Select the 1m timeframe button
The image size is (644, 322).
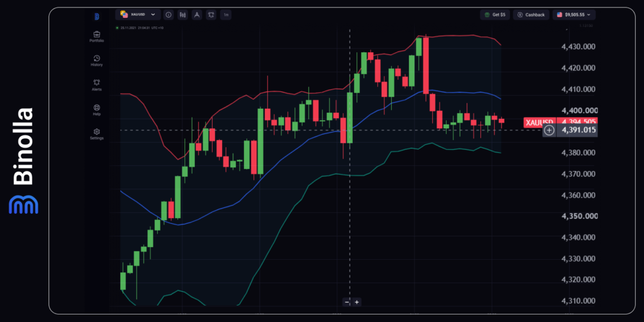pos(226,15)
